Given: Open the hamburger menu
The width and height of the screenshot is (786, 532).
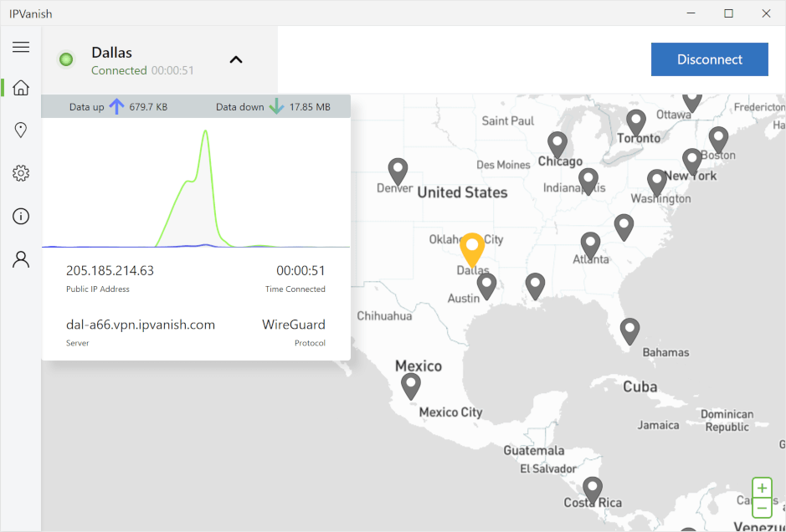Looking at the screenshot, I should 21,47.
